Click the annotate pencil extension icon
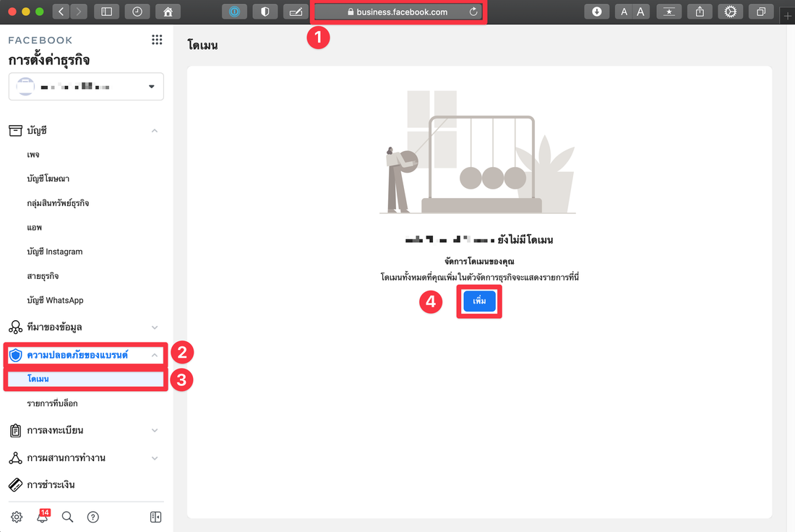This screenshot has height=532, width=795. coord(296,12)
